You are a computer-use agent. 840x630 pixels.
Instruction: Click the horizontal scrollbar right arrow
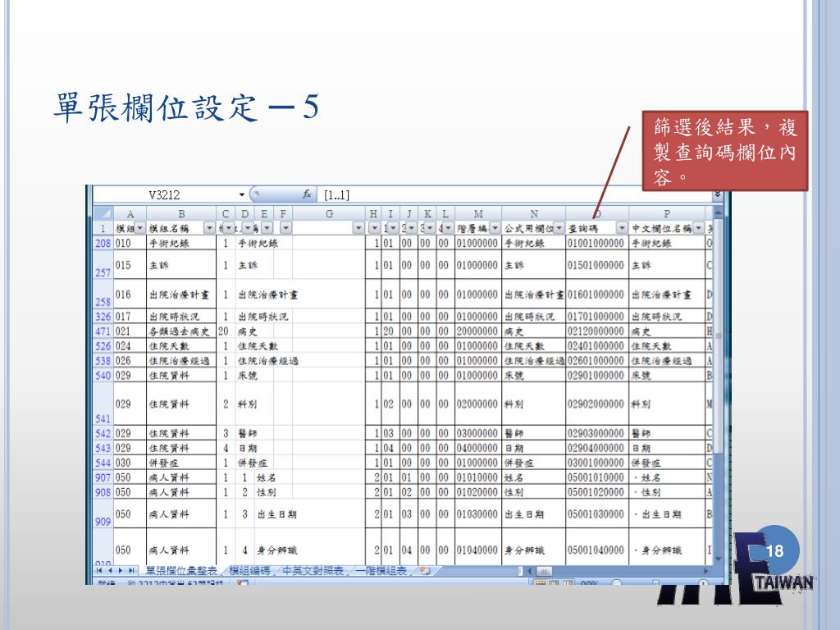click(706, 571)
